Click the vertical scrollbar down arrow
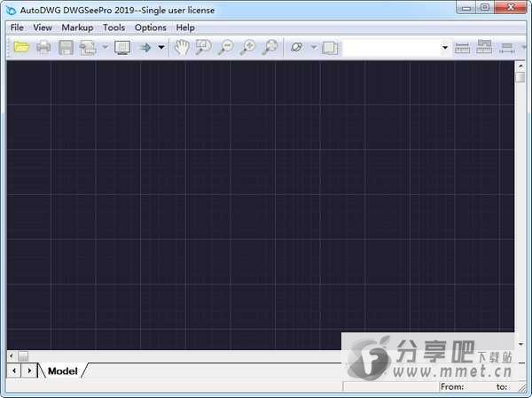This screenshot has height=398, width=532. [520, 345]
